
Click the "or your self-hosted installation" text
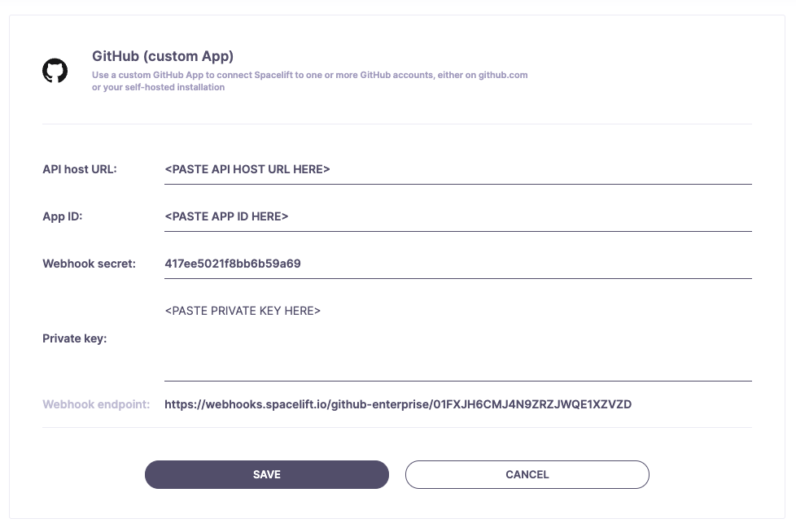pos(158,87)
